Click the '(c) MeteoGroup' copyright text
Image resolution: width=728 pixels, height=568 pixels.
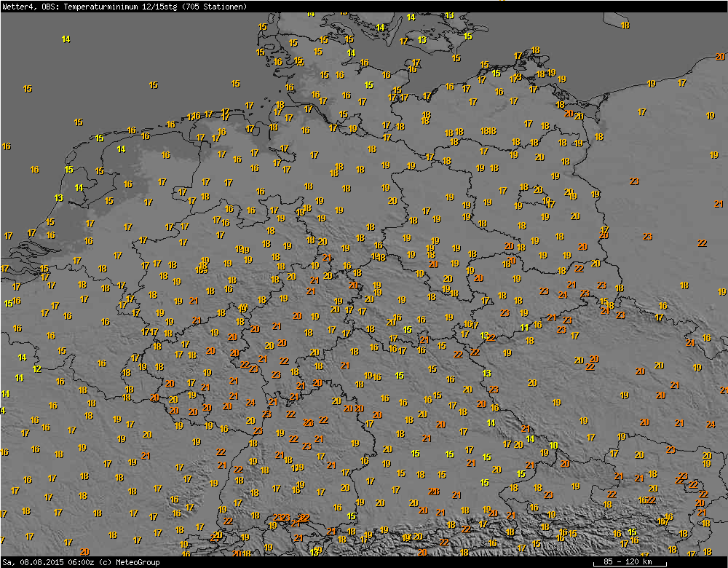click(130, 562)
